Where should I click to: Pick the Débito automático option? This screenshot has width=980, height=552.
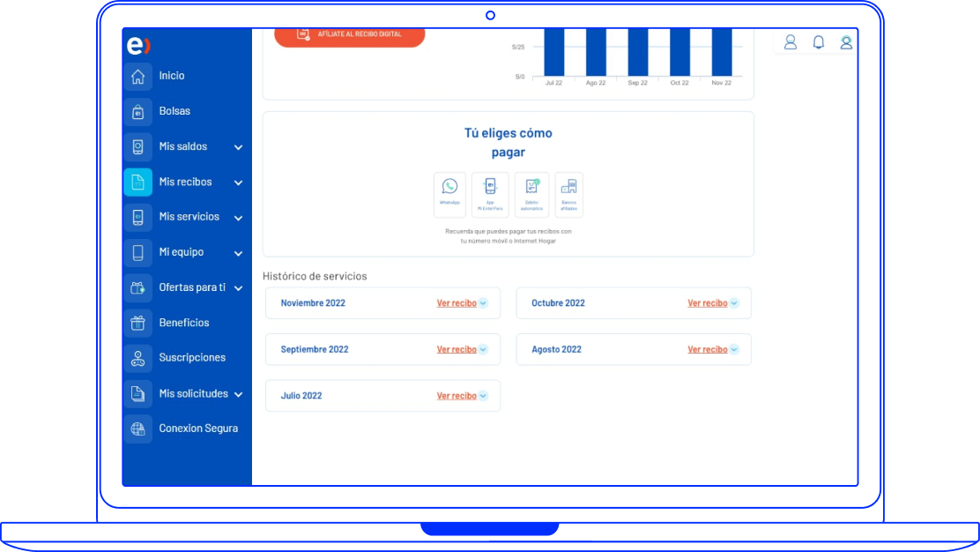531,194
